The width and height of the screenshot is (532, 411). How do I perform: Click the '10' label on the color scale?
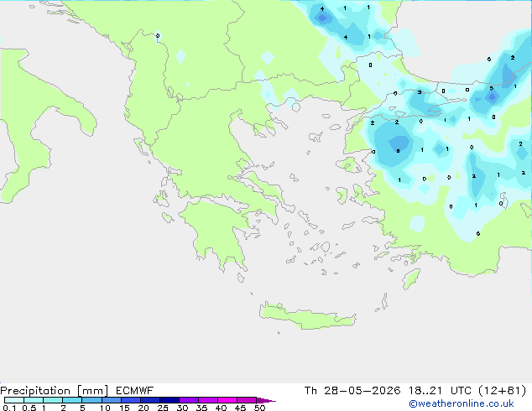[105, 408]
